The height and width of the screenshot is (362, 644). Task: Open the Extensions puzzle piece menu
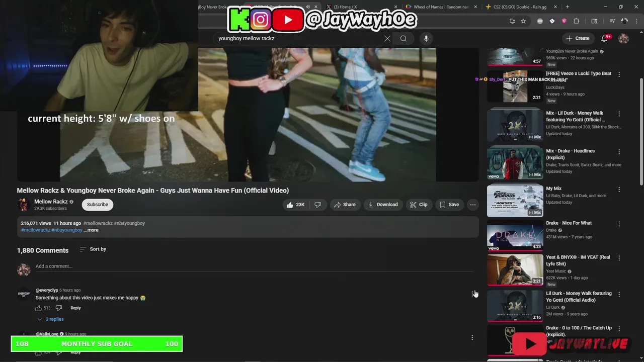point(577,21)
